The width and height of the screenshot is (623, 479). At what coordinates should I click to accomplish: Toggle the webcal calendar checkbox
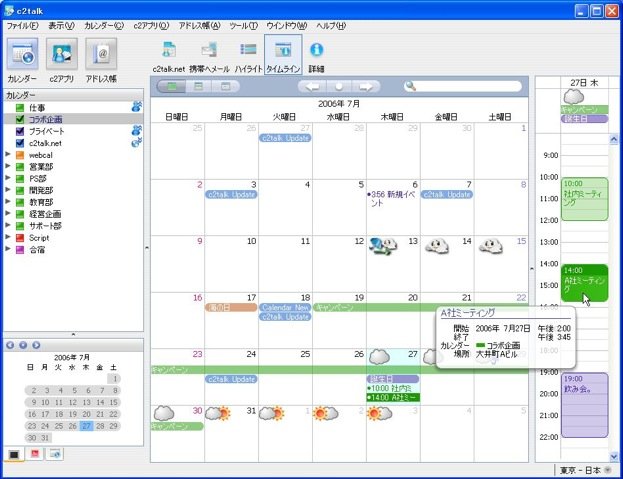[20, 155]
